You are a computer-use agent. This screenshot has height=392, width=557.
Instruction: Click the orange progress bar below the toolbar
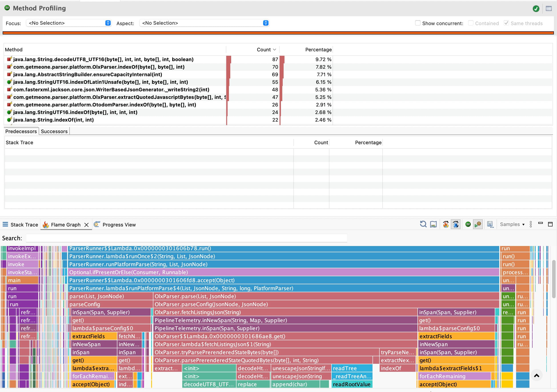pos(278,32)
